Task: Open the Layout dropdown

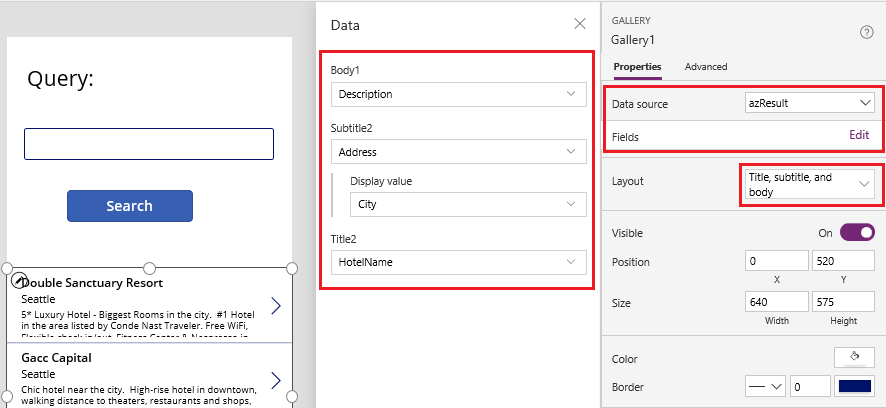Action: [x=810, y=184]
